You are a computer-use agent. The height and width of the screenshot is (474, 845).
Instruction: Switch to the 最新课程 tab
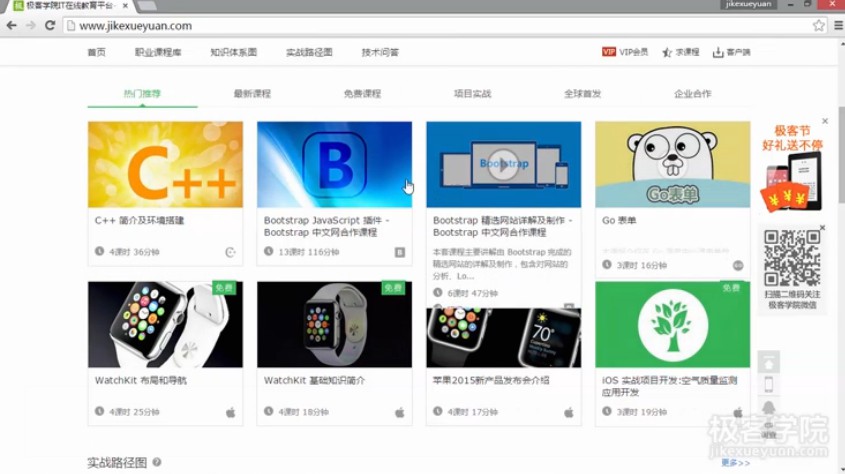coord(252,94)
